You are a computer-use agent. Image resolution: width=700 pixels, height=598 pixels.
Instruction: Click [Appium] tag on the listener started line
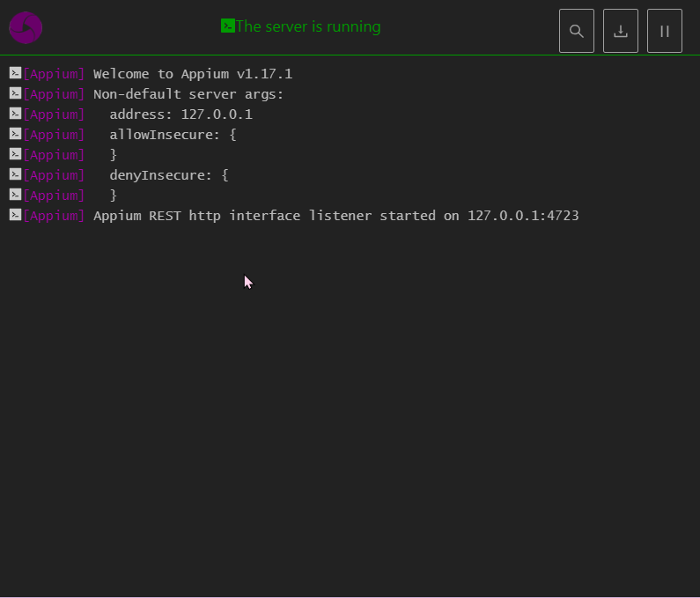54,216
